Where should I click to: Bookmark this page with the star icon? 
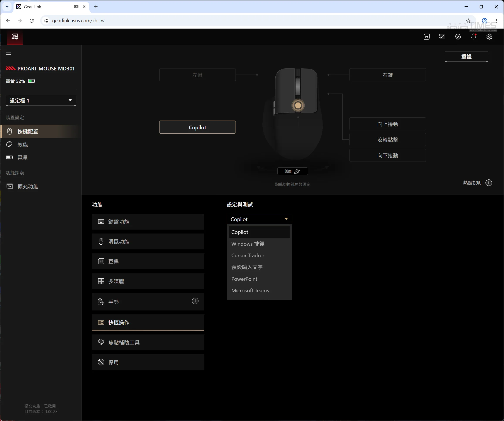point(468,21)
